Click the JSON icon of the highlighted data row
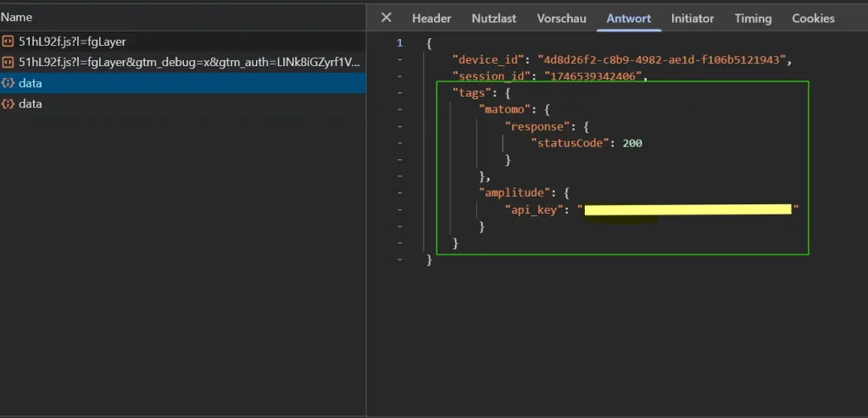 (x=8, y=83)
